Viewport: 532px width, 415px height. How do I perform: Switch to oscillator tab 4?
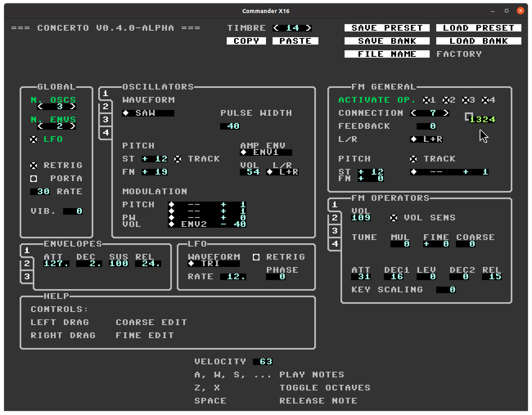pyautogui.click(x=106, y=132)
